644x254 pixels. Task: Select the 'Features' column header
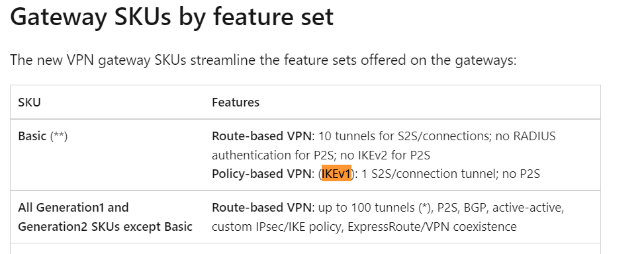[x=236, y=102]
